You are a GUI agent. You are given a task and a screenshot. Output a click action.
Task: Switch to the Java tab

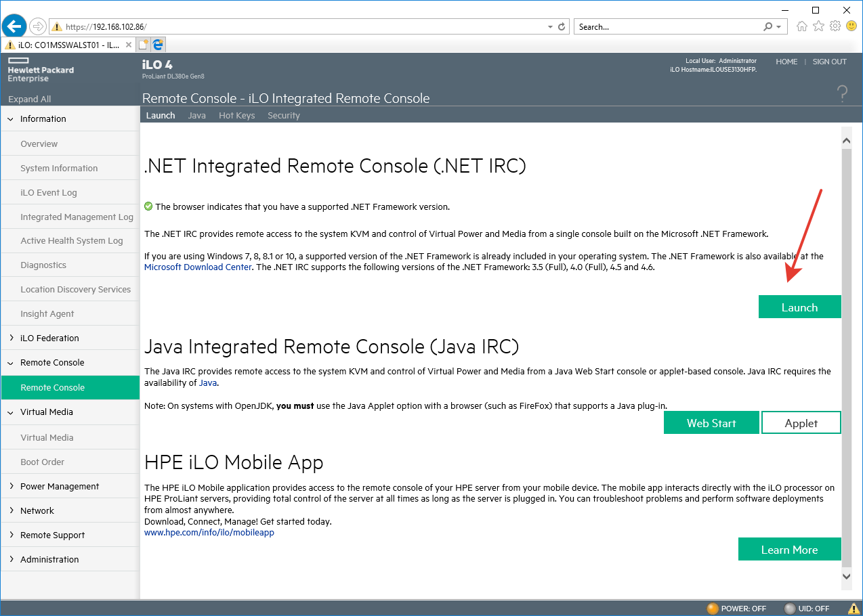(197, 115)
